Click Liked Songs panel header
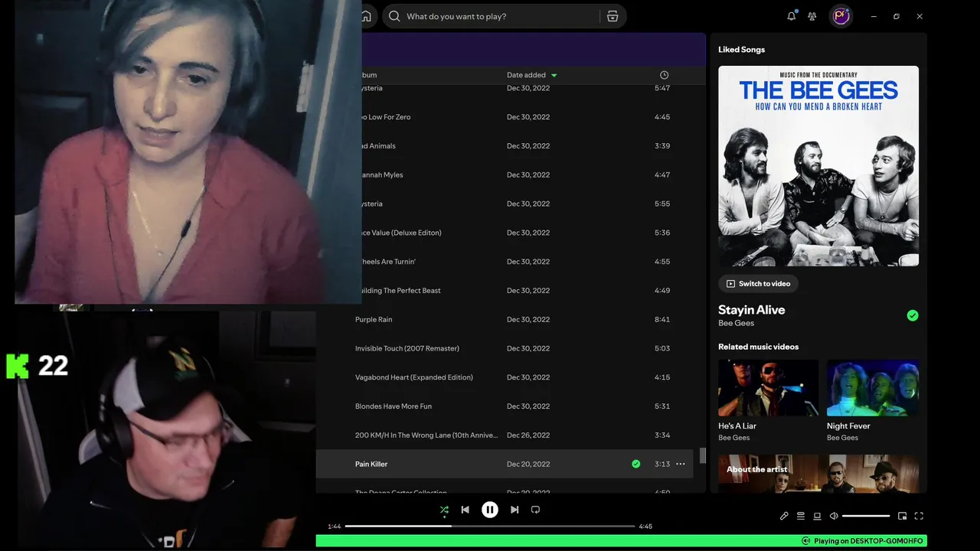Image resolution: width=980 pixels, height=551 pixels. [741, 49]
